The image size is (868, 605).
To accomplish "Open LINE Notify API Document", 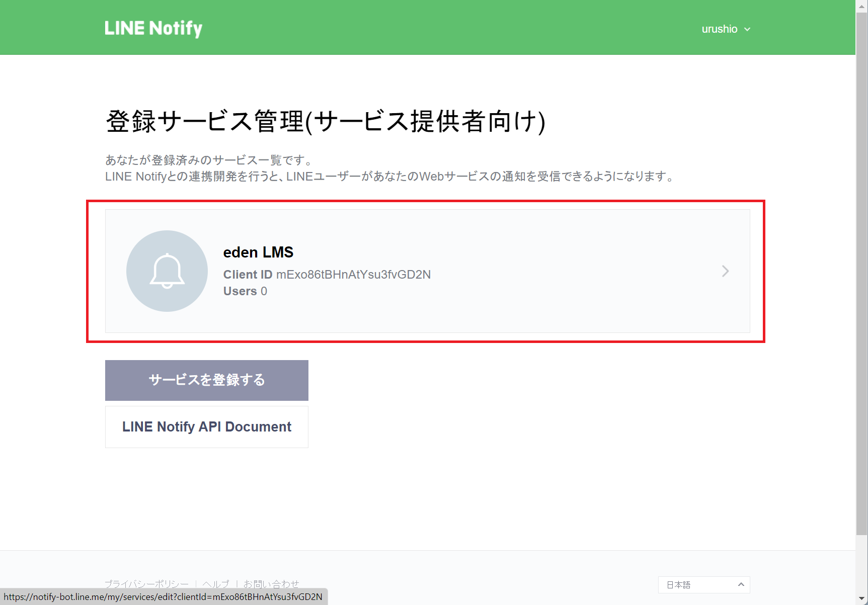I will click(x=207, y=427).
